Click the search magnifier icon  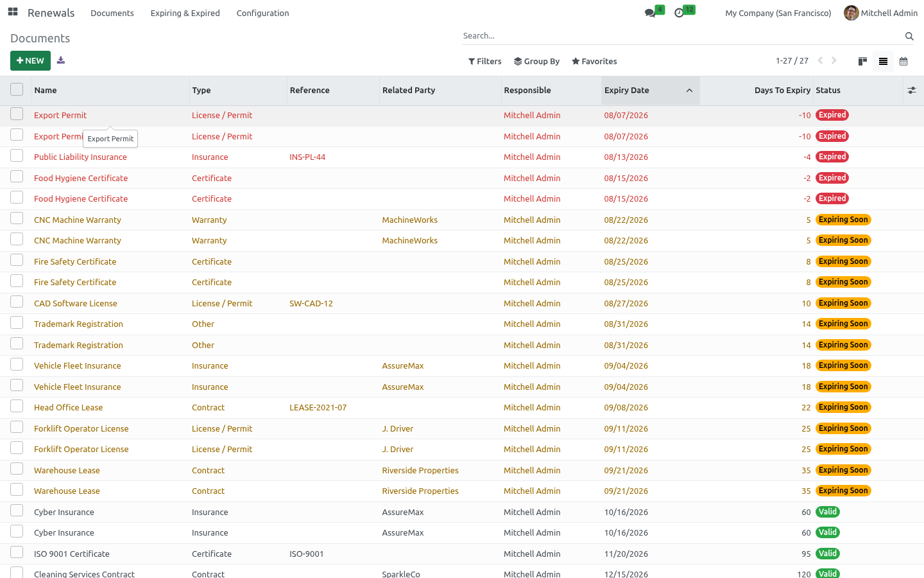pos(909,36)
